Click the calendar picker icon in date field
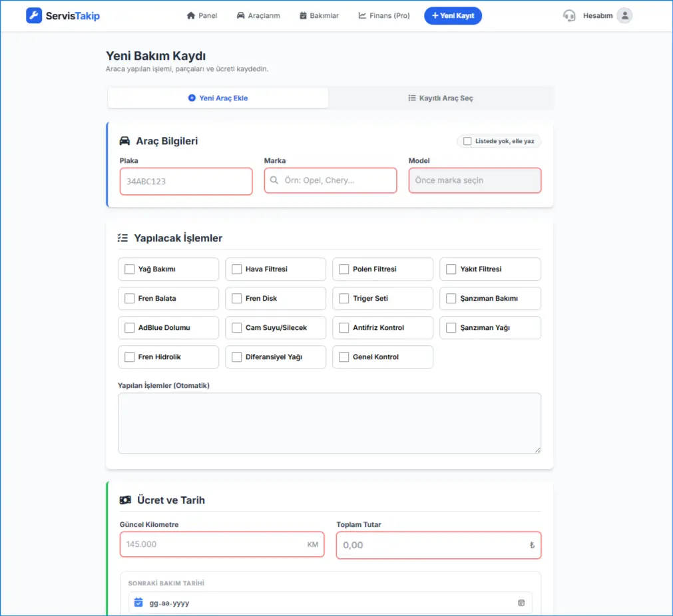The image size is (673, 616). click(521, 603)
